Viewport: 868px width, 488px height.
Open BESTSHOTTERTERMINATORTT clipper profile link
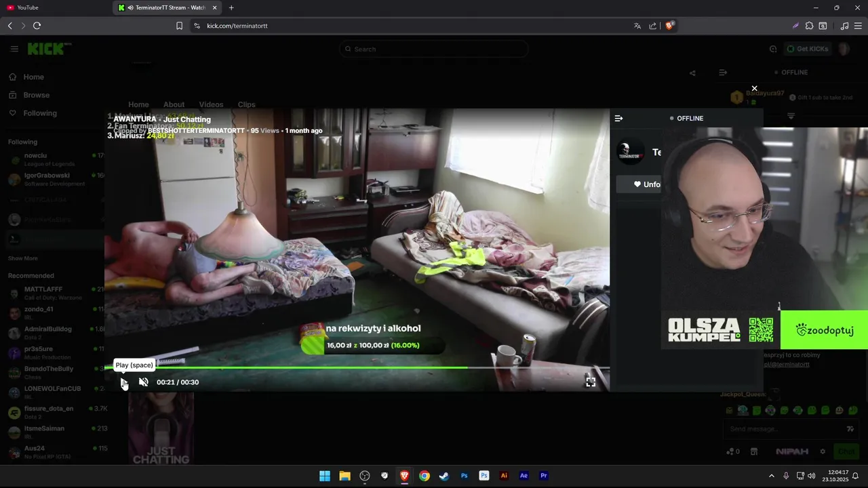click(196, 130)
